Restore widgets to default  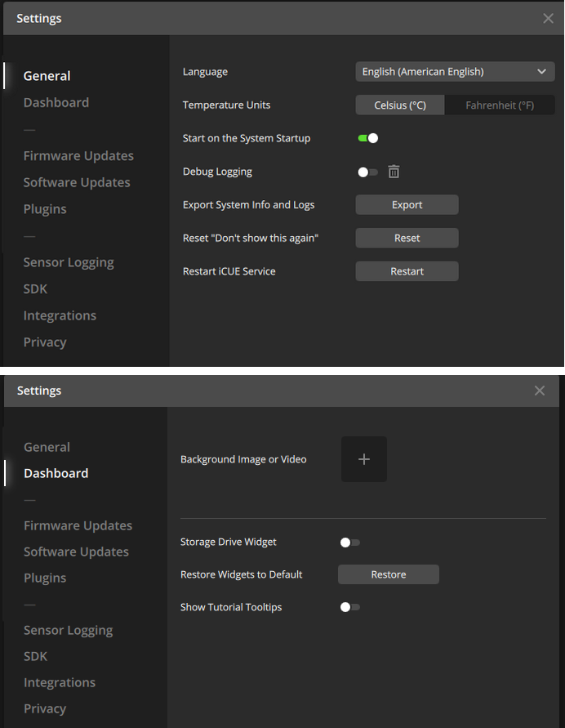coord(389,574)
